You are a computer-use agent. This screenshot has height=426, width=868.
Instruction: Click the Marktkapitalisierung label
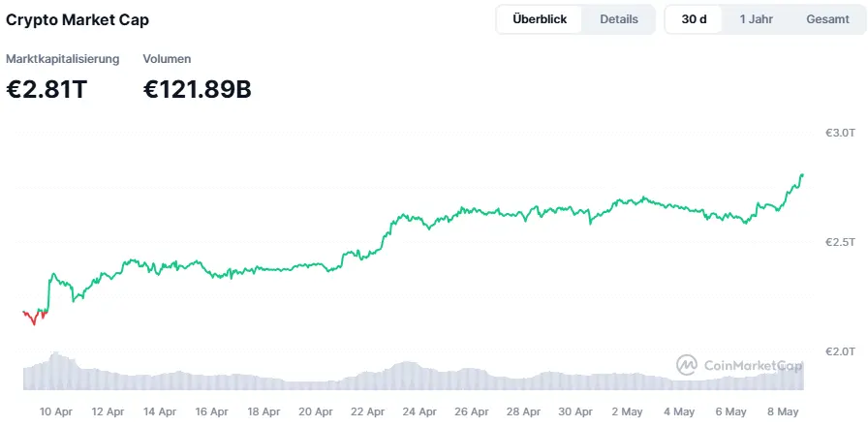click(x=63, y=59)
